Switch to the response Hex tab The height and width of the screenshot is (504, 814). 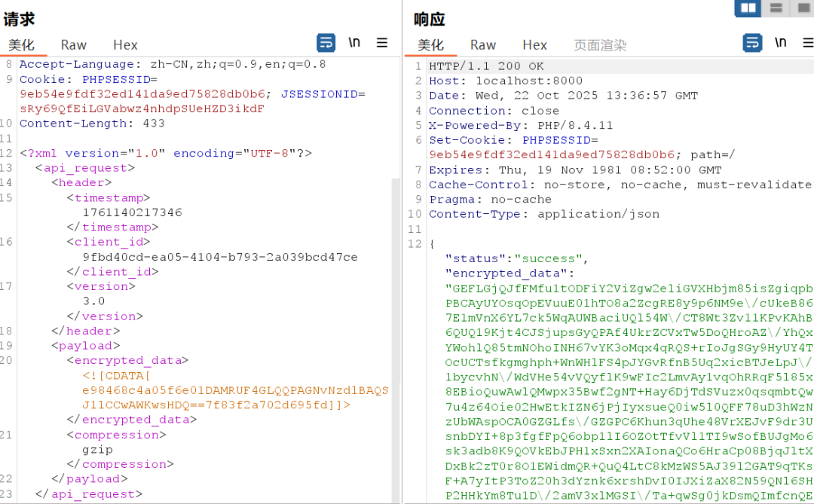534,45
